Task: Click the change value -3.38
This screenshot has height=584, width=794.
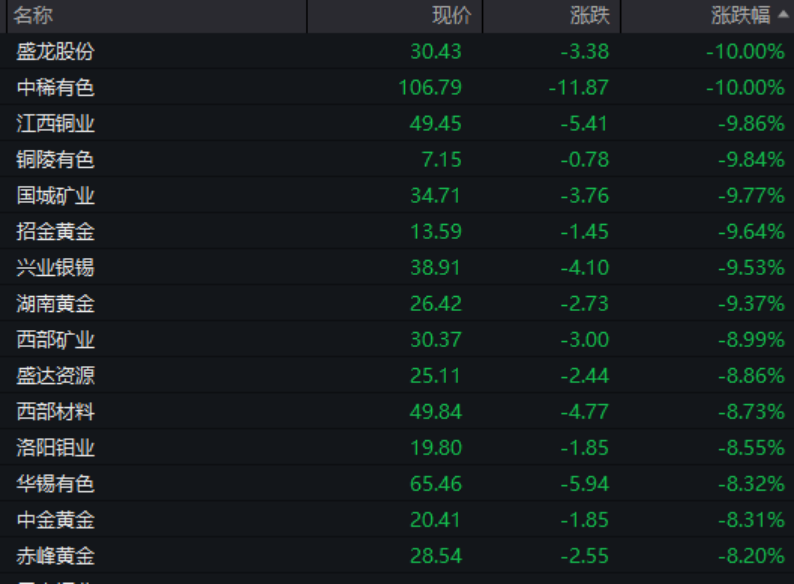Action: [584, 51]
